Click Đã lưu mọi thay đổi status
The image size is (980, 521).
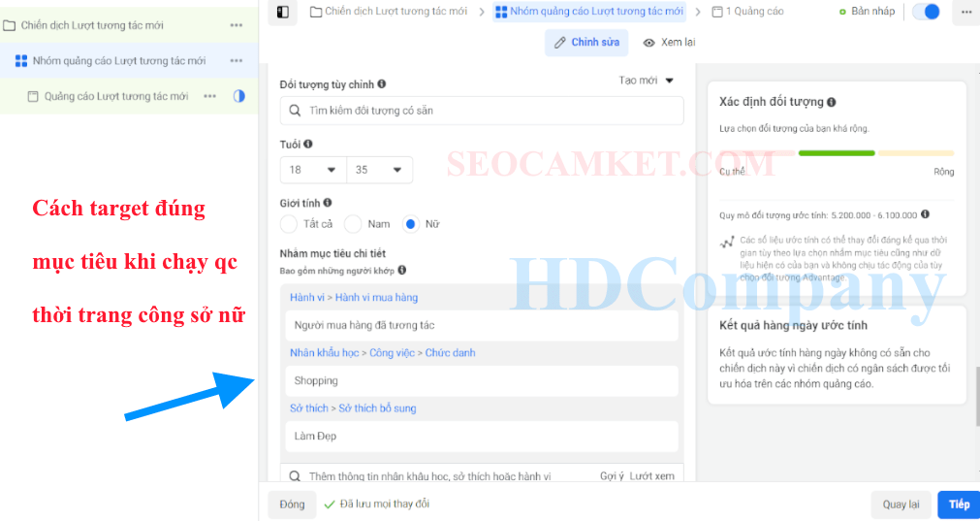click(x=377, y=505)
